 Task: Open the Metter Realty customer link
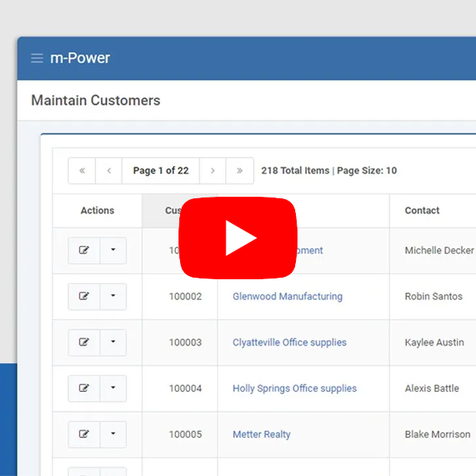(x=261, y=435)
